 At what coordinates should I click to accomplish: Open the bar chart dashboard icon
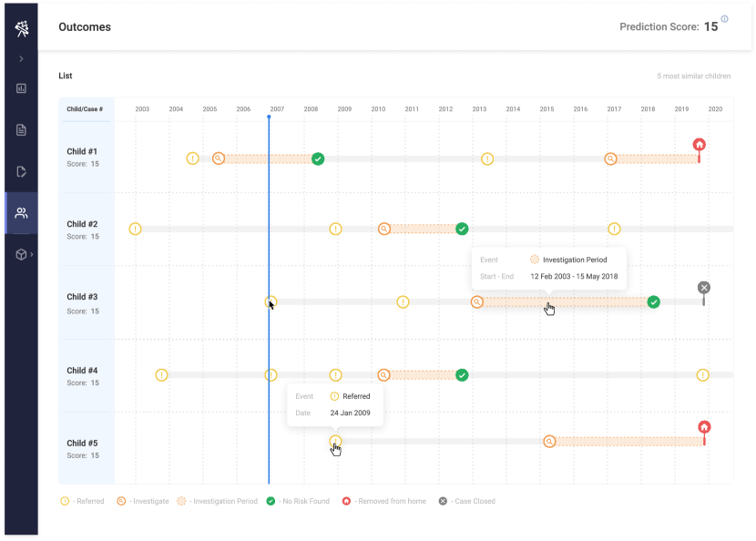[21, 88]
